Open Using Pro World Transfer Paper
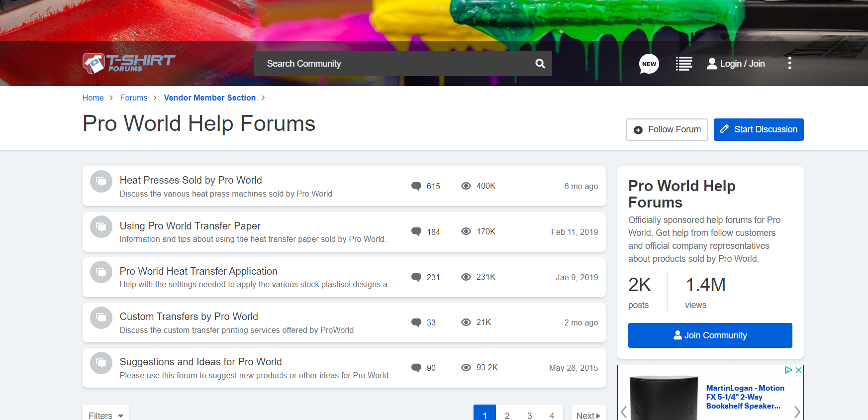The height and width of the screenshot is (420, 868). point(190,226)
